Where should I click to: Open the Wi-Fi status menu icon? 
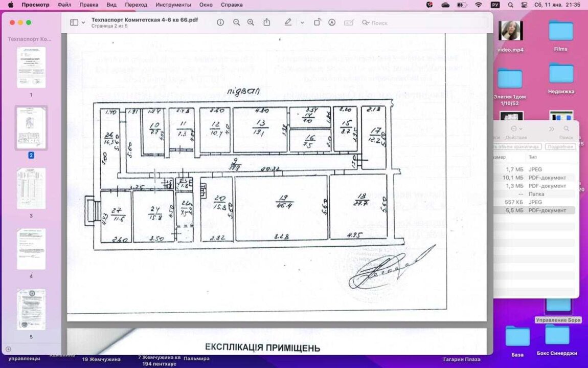[x=479, y=5]
